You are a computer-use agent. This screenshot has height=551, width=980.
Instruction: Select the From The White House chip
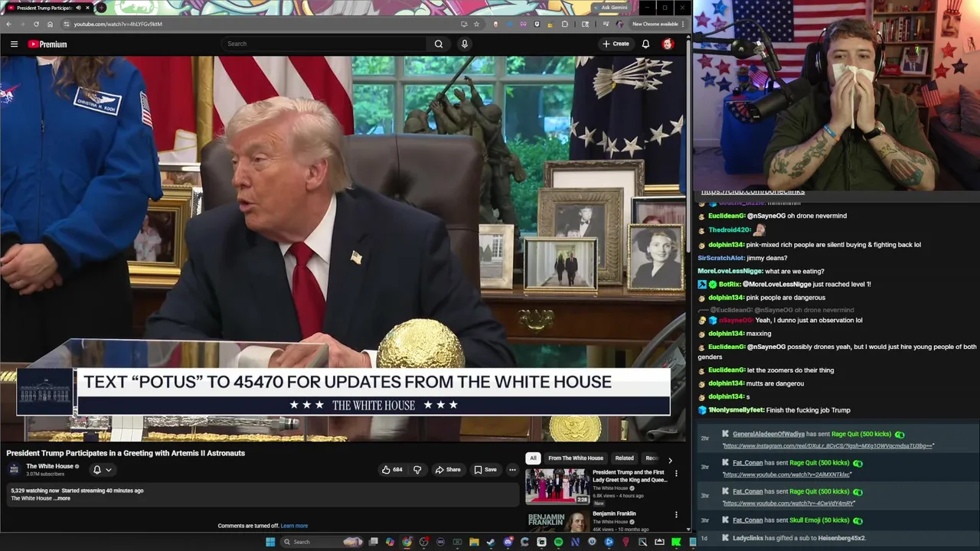point(576,458)
